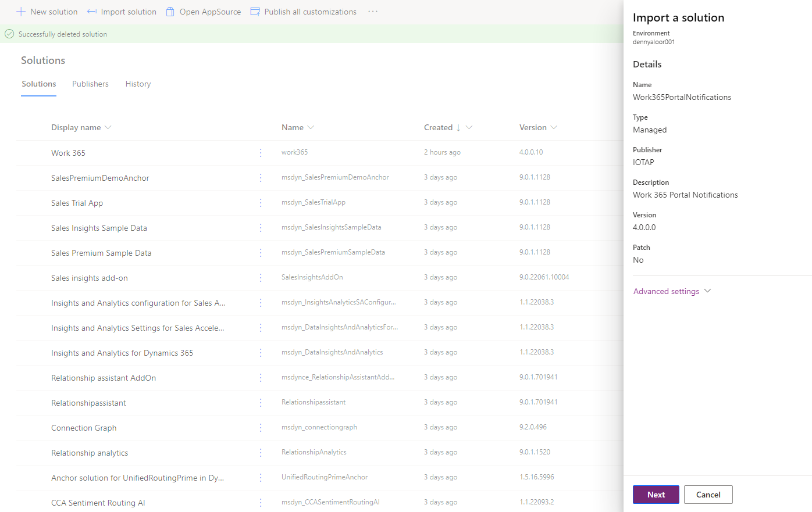Select the dennyaloor001 environment name
Image resolution: width=812 pixels, height=512 pixels.
pos(654,42)
